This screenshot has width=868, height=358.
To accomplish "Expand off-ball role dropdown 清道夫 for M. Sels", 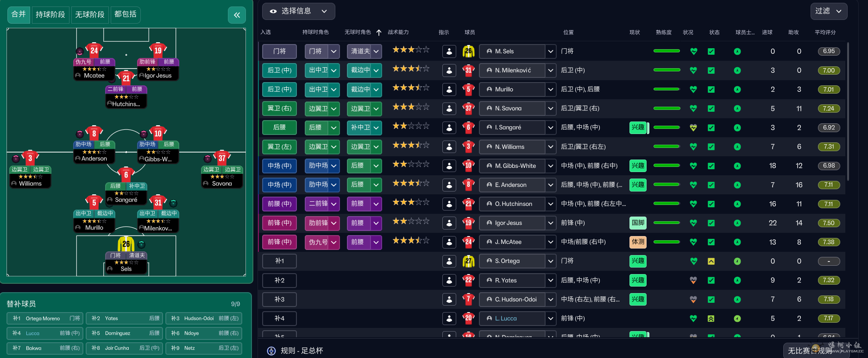I will (x=377, y=51).
